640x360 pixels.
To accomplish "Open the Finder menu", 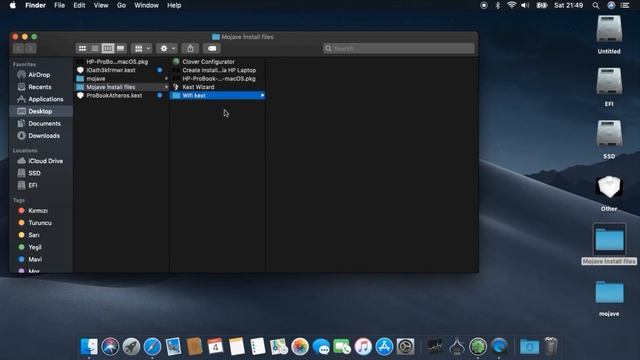I will pos(36,5).
